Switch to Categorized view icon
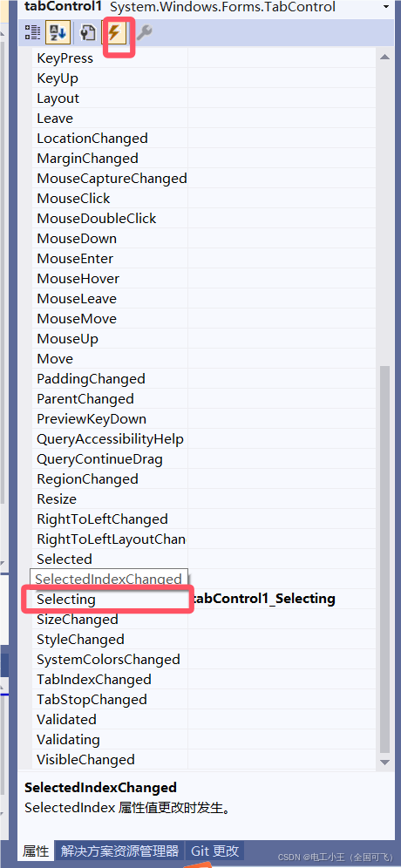 pos(32,33)
